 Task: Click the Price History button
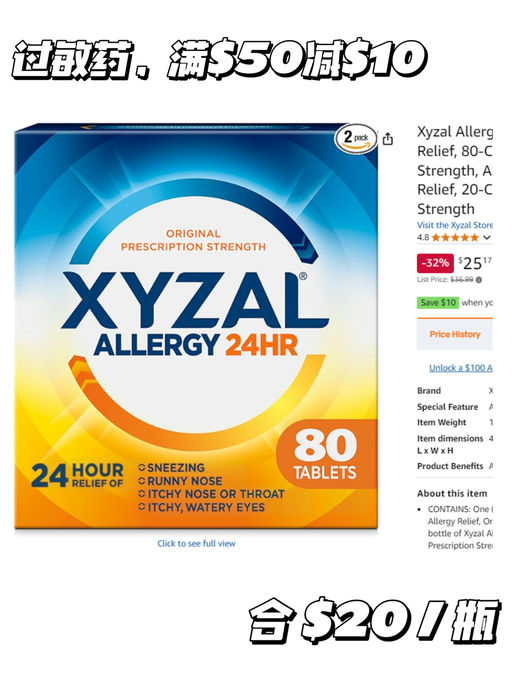[x=454, y=334]
